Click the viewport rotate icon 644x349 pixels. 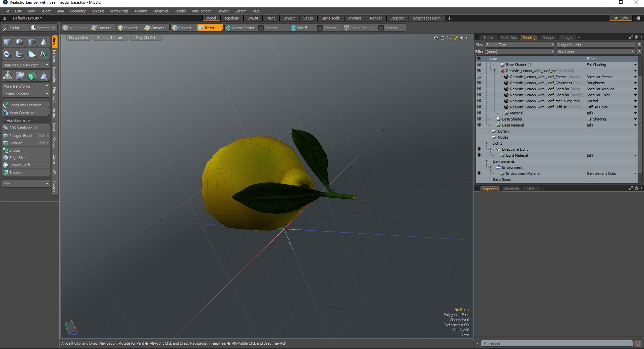442,38
